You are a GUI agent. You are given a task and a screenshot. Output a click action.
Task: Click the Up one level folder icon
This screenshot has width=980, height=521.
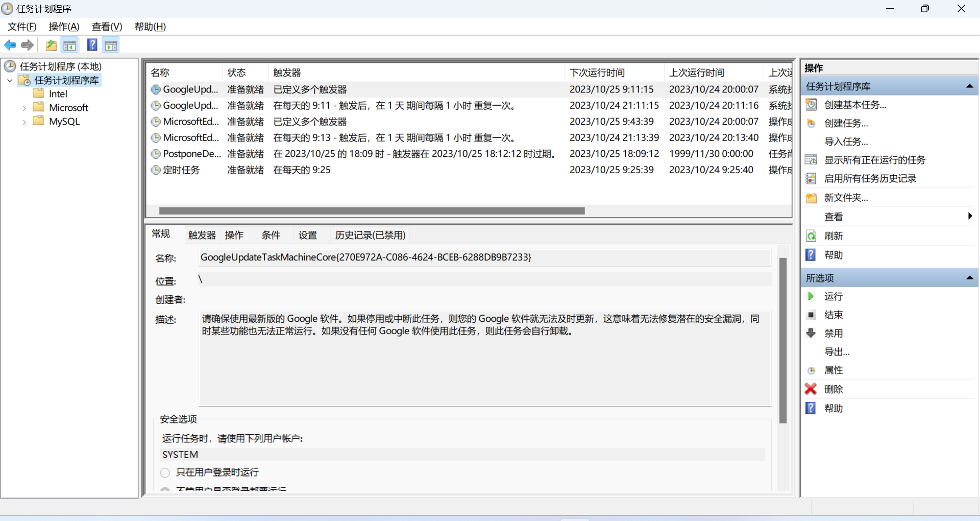(51, 45)
